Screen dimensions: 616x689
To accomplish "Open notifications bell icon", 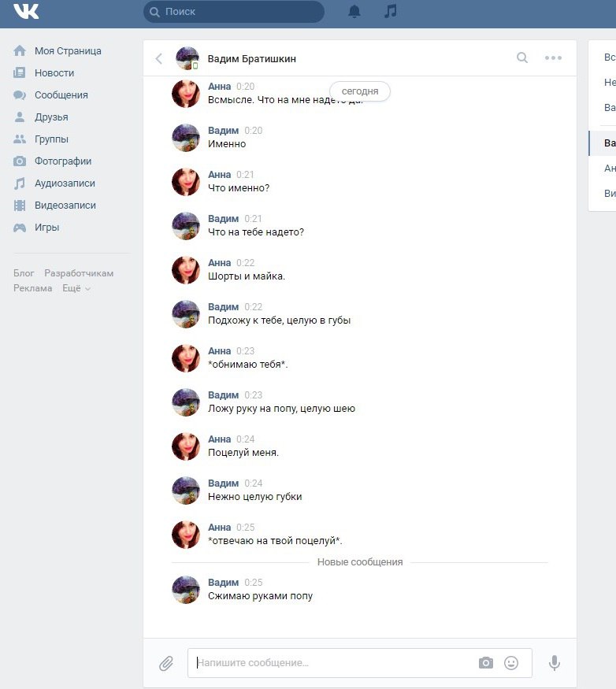I will pyautogui.click(x=354, y=12).
